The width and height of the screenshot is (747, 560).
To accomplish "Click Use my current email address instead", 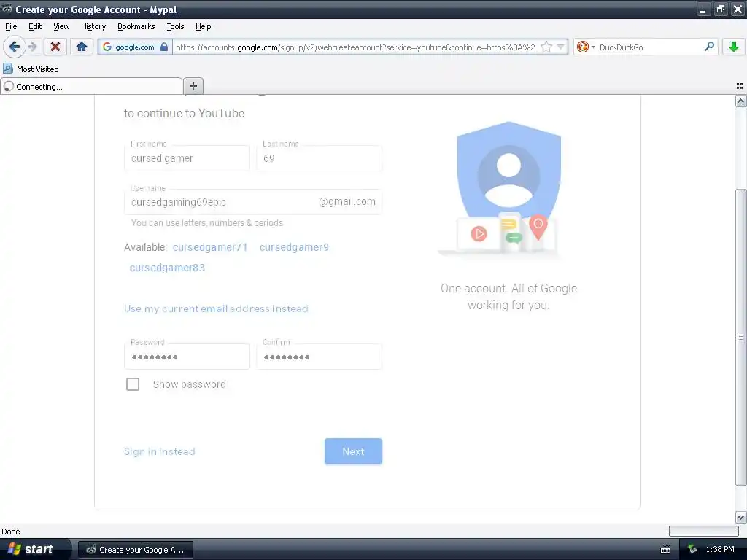I will [x=216, y=308].
